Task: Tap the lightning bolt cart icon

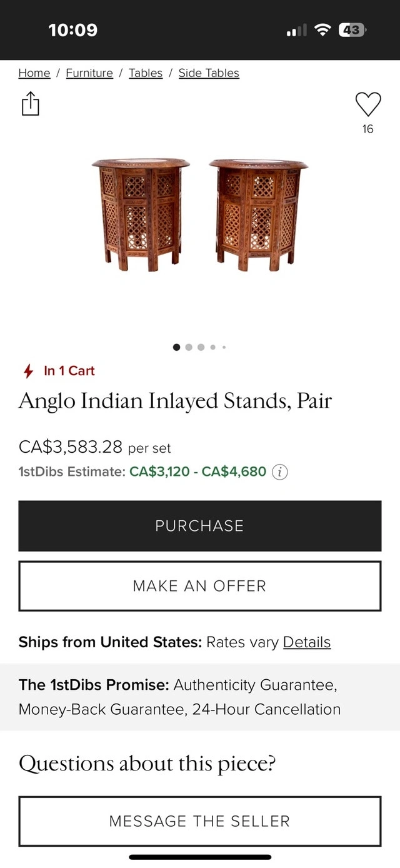Action: [28, 371]
